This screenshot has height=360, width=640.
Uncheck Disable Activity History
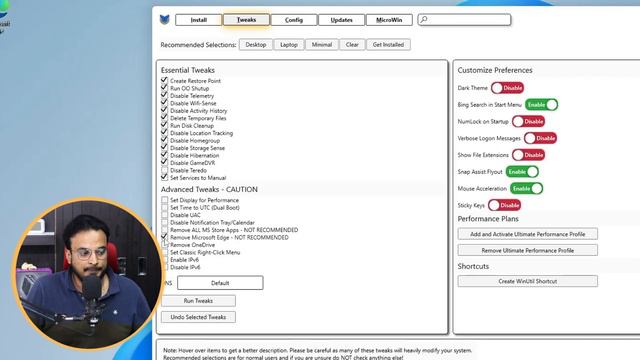(x=164, y=110)
